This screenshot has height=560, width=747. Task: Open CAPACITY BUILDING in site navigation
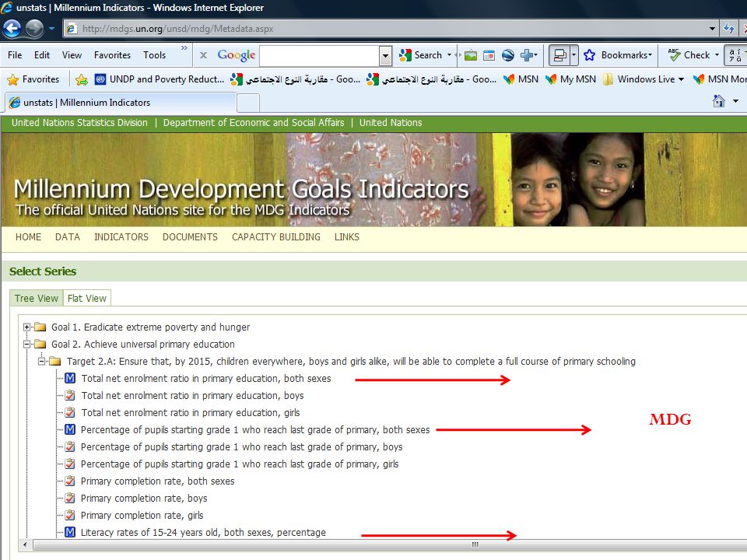[x=275, y=236]
